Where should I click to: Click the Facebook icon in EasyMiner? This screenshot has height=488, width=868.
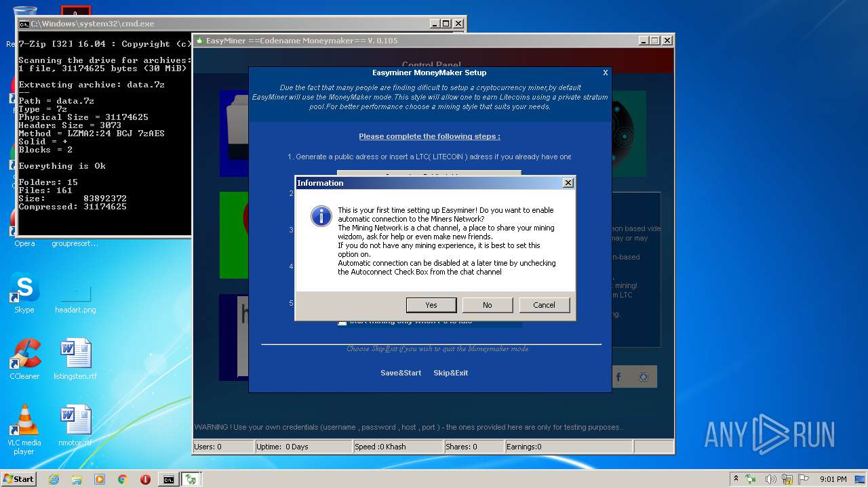pos(618,377)
